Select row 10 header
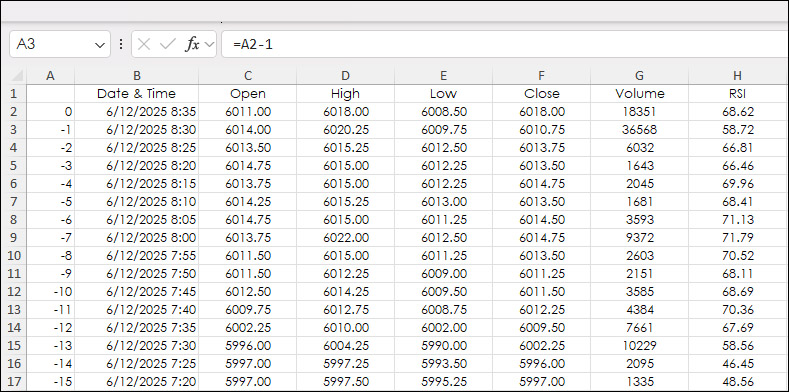This screenshot has width=789, height=392. pos(14,256)
